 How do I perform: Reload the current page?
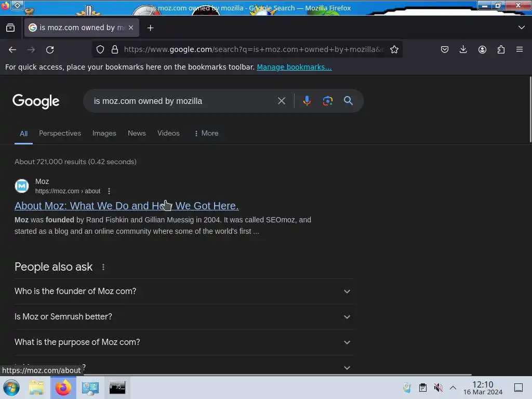(x=50, y=49)
